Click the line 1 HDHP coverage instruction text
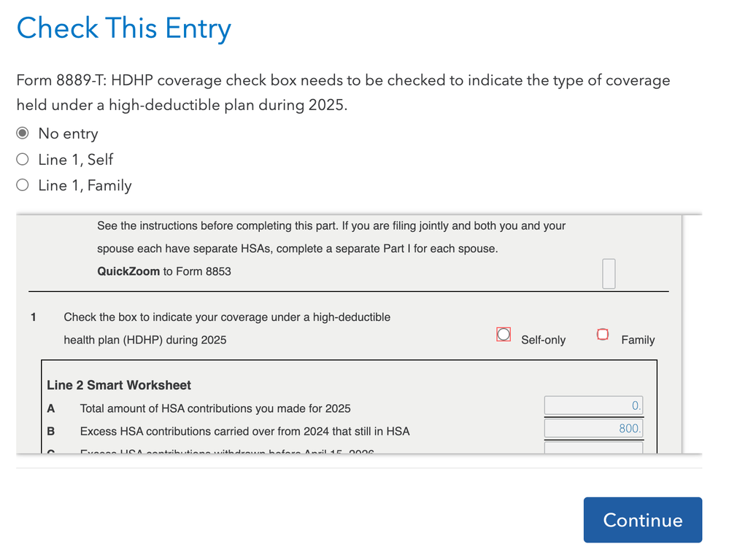The width and height of the screenshot is (729, 560). [x=227, y=328]
